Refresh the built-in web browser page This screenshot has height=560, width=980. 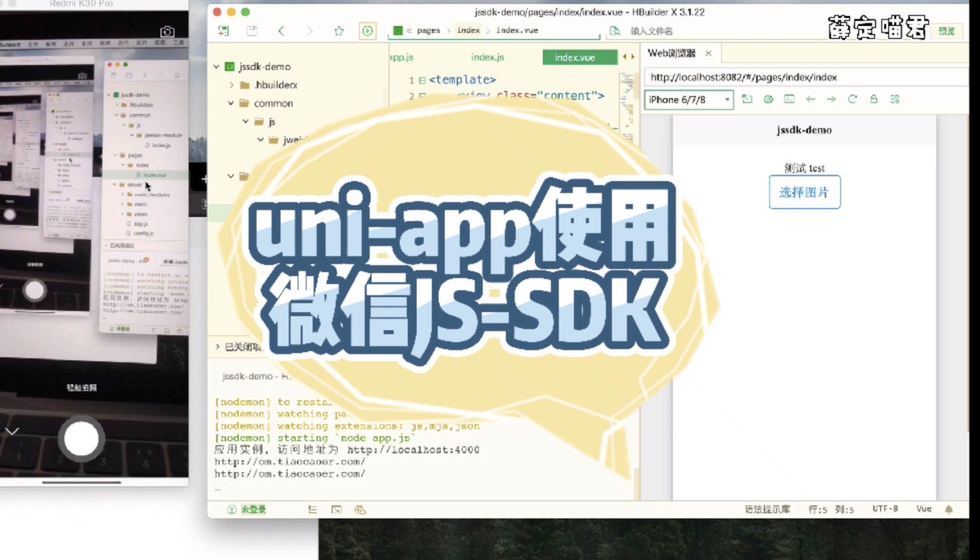tap(852, 100)
